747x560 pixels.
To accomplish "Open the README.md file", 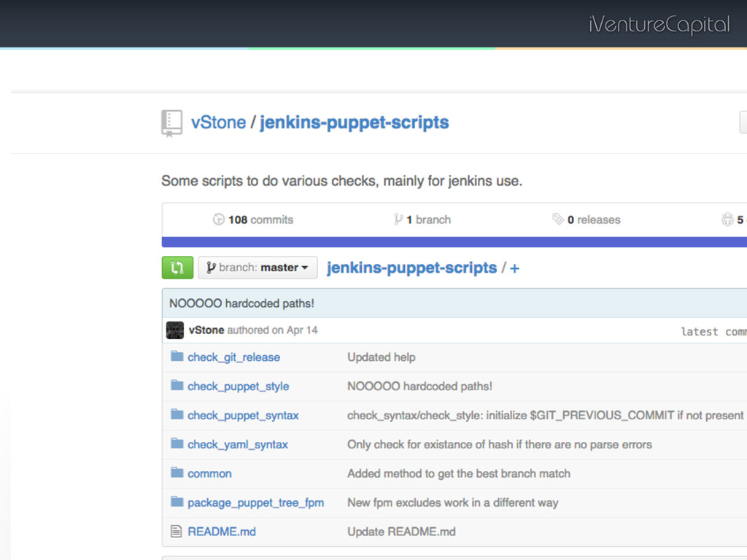I will pos(222,532).
